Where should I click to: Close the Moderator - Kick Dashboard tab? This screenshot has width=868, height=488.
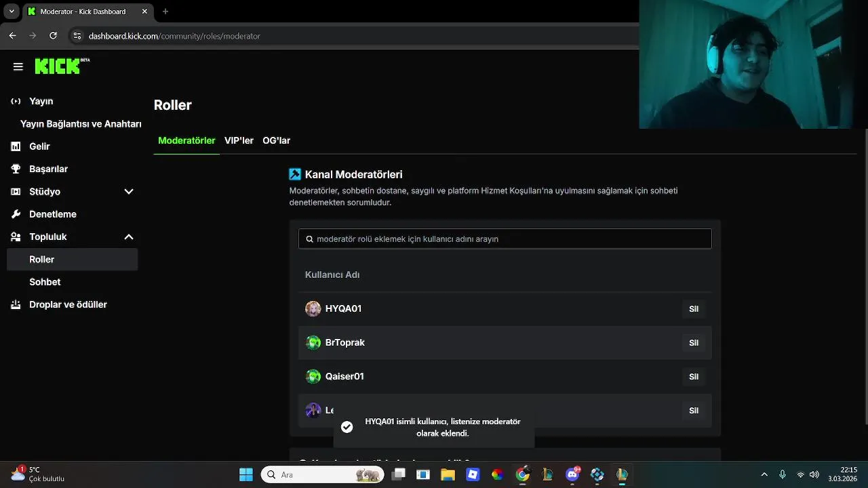coord(145,12)
